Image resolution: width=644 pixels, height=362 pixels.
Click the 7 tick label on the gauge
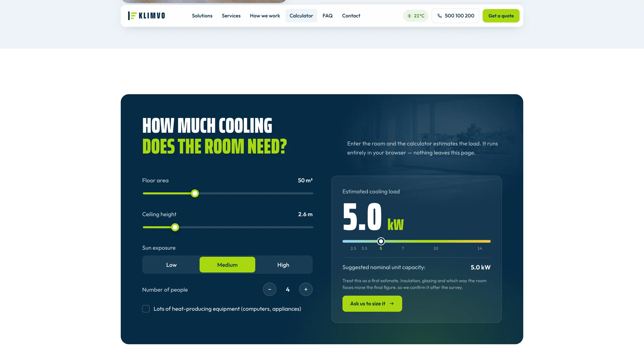[403, 248]
